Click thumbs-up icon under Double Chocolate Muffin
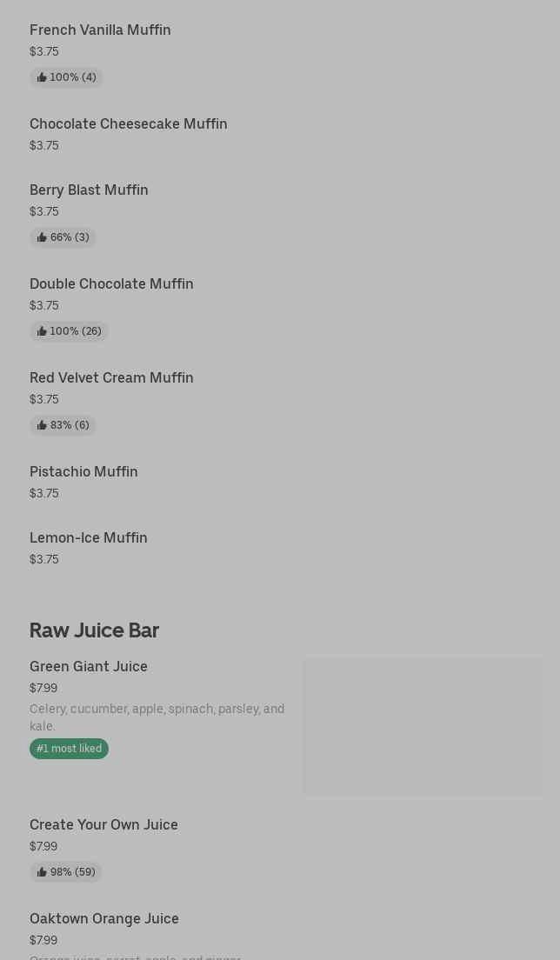 (42, 331)
